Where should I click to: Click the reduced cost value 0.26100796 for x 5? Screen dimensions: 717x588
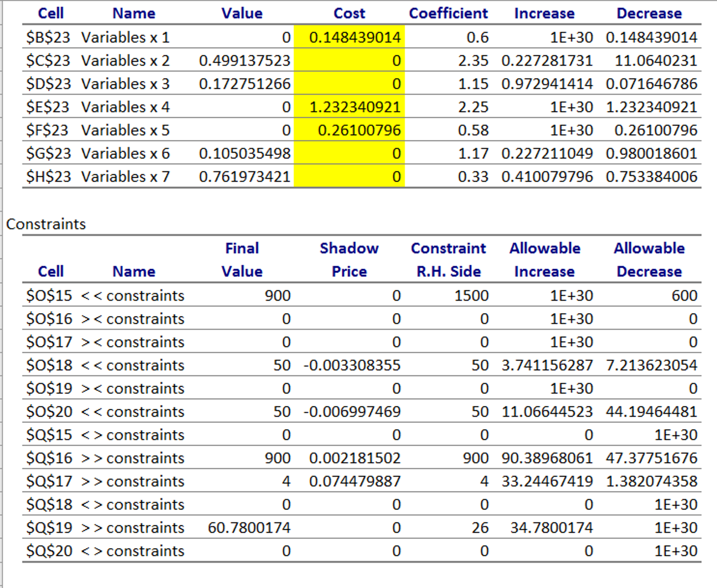359,130
